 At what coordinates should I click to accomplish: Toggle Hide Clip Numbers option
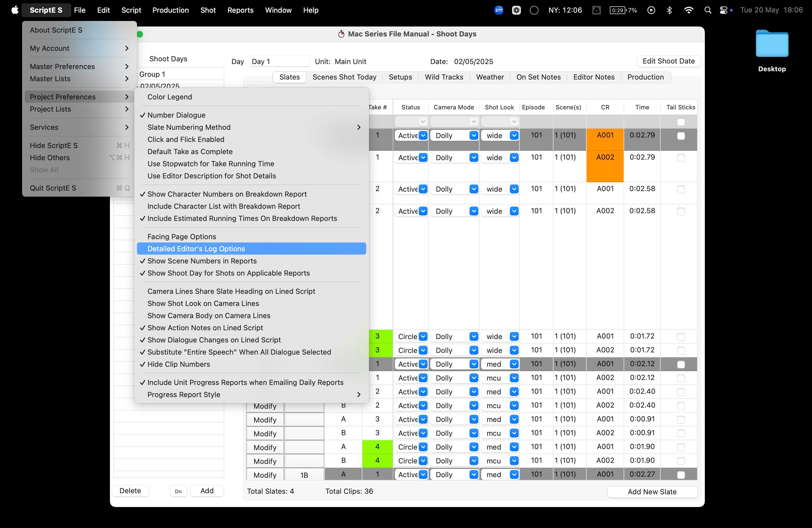click(178, 364)
